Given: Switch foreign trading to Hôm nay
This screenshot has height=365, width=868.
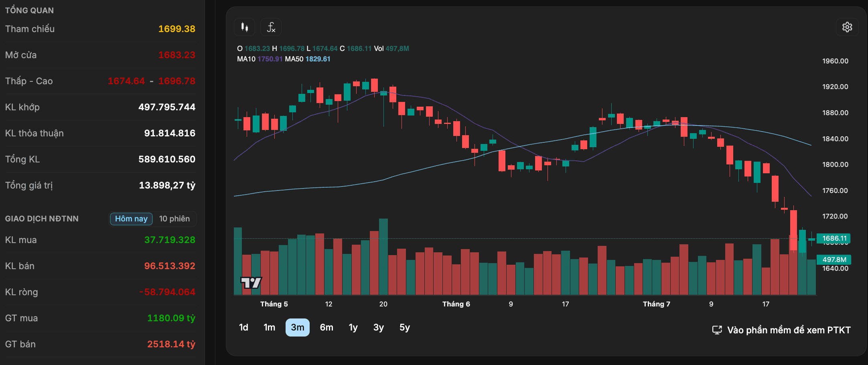Looking at the screenshot, I should (x=131, y=219).
